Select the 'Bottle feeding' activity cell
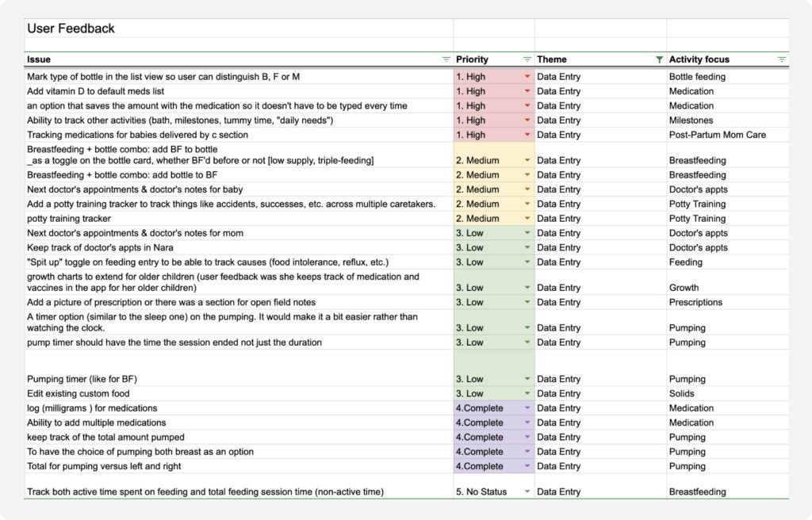Screen dimensions: 812x520 click(728, 77)
